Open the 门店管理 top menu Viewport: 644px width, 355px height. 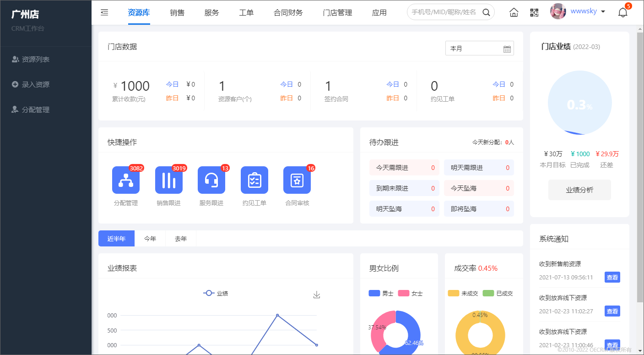[337, 12]
